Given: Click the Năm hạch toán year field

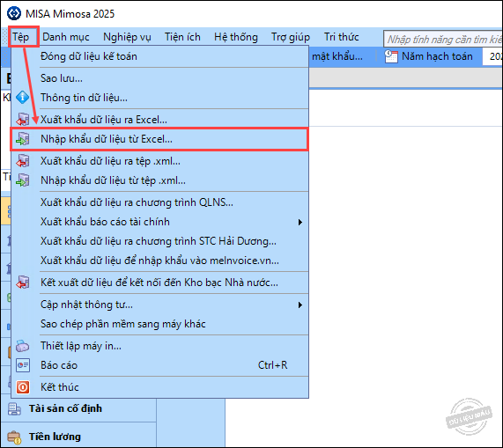Looking at the screenshot, I should click(492, 56).
